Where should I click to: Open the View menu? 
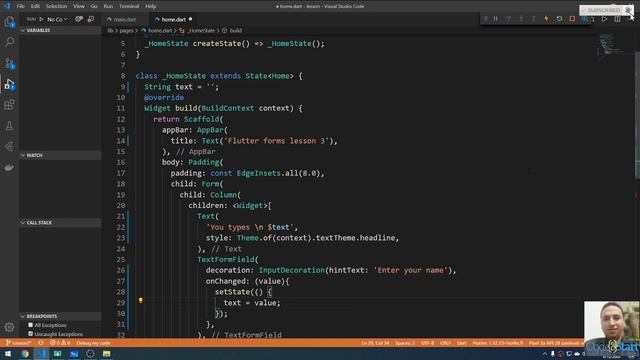coord(79,6)
